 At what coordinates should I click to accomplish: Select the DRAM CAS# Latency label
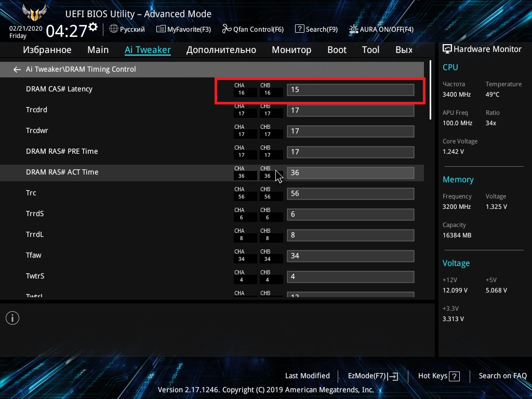click(x=59, y=89)
